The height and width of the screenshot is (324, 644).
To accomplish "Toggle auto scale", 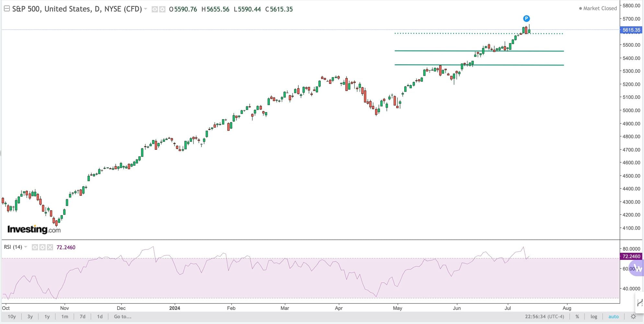I will (x=614, y=317).
